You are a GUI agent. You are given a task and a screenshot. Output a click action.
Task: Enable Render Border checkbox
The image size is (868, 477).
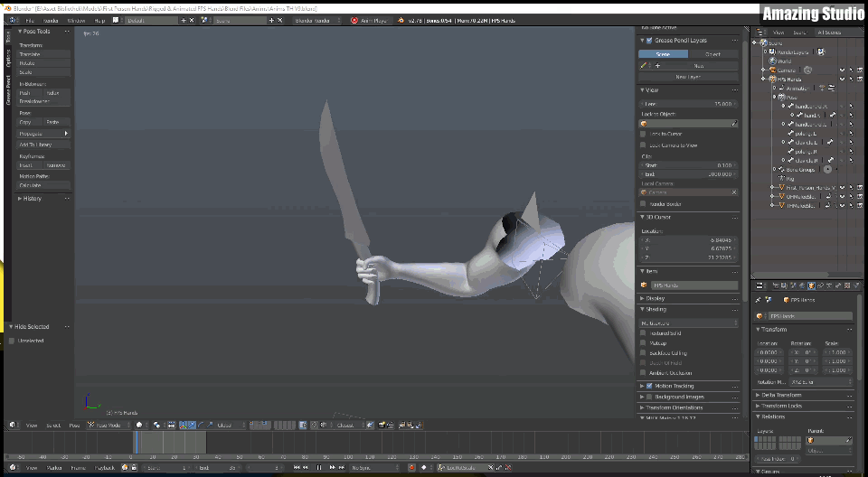click(643, 203)
